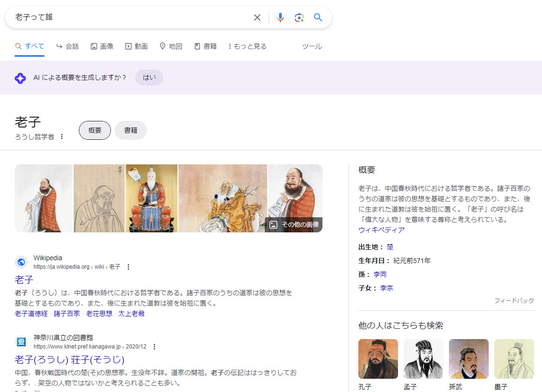The image size is (542, 392).
Task: Click フィードバック link
Action: pos(514,301)
